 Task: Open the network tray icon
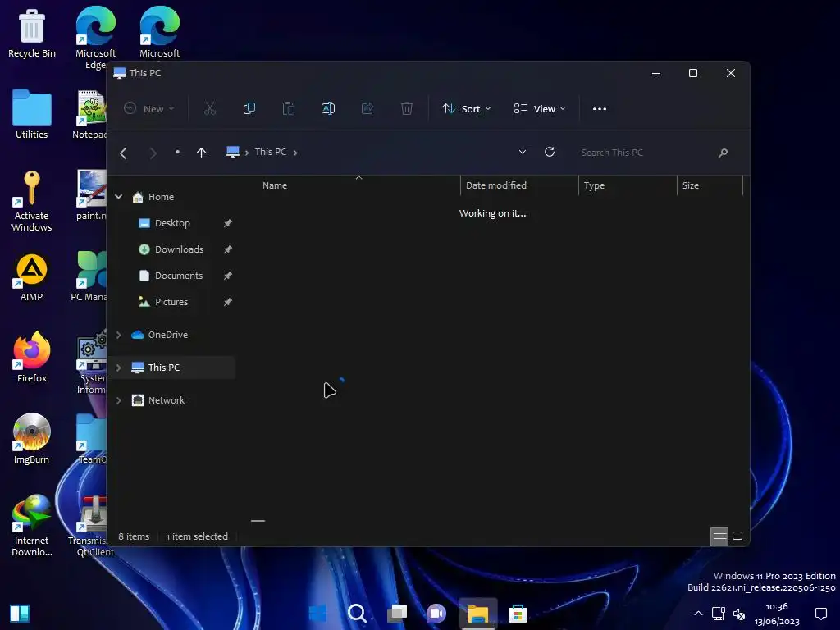click(719, 614)
